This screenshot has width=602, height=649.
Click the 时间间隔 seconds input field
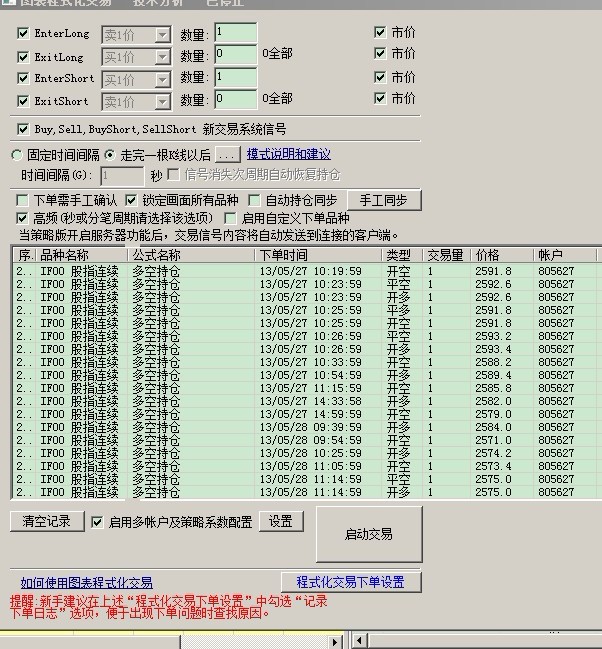tap(122, 176)
